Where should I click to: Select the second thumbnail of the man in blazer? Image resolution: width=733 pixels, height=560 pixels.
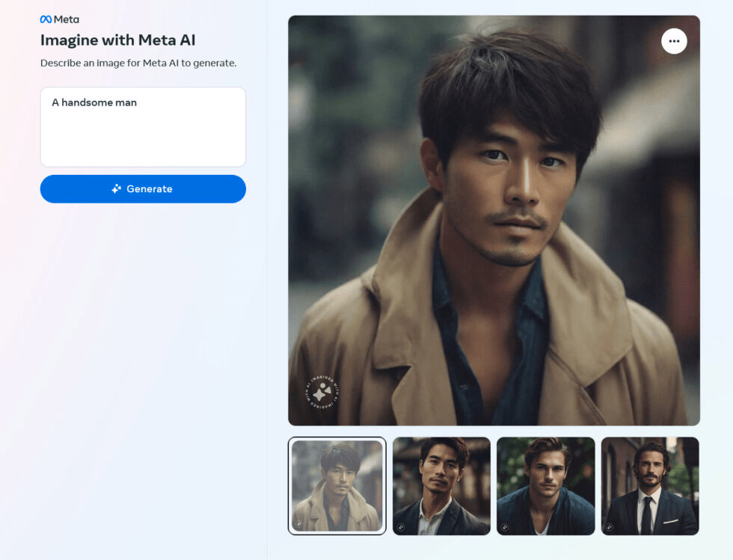(x=441, y=485)
